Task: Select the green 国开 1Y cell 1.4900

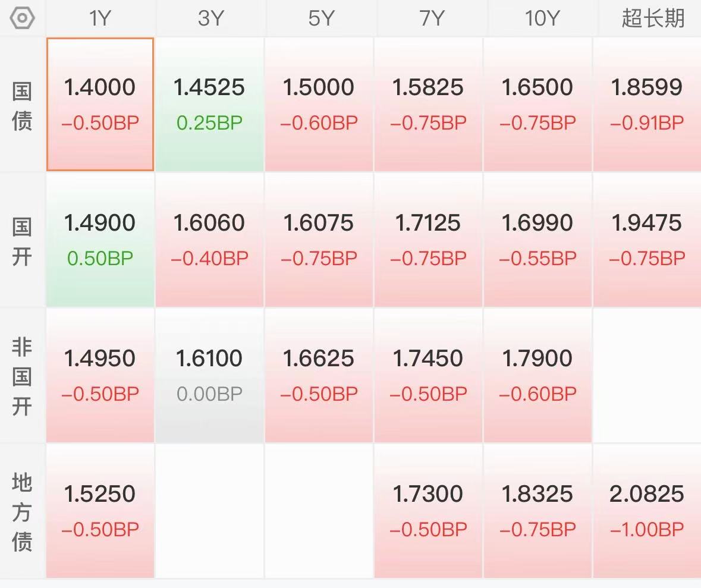Action: click(x=100, y=240)
